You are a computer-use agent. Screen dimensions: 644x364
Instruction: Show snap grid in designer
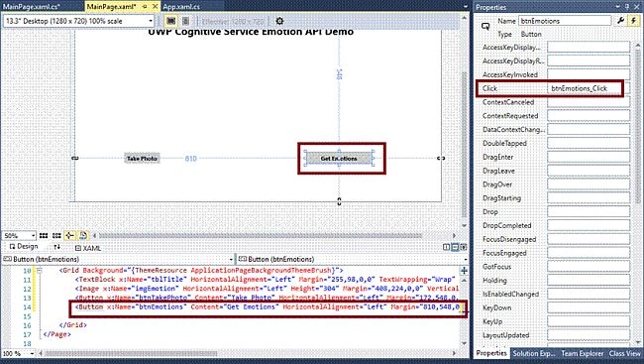44,236
